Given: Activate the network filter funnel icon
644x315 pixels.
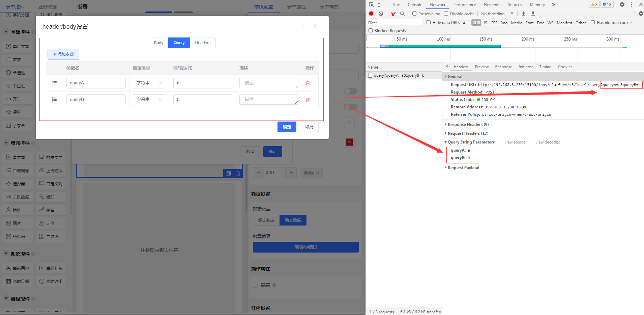Looking at the screenshot, I should [x=393, y=14].
